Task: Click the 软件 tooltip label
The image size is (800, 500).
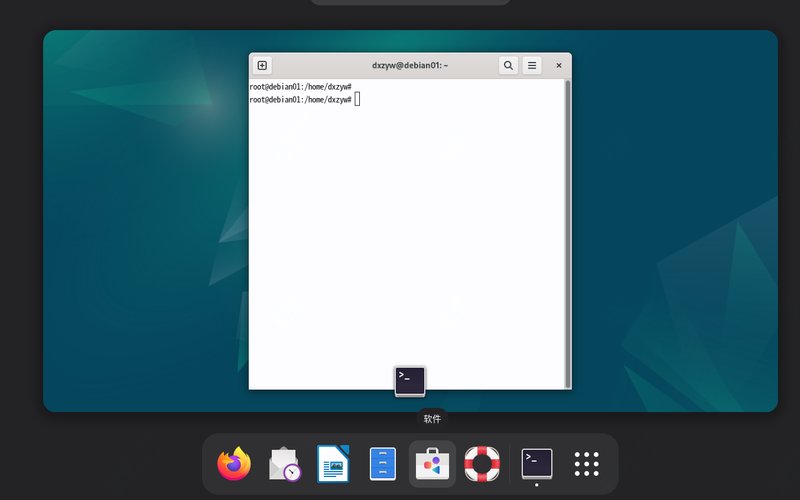Action: (x=432, y=419)
